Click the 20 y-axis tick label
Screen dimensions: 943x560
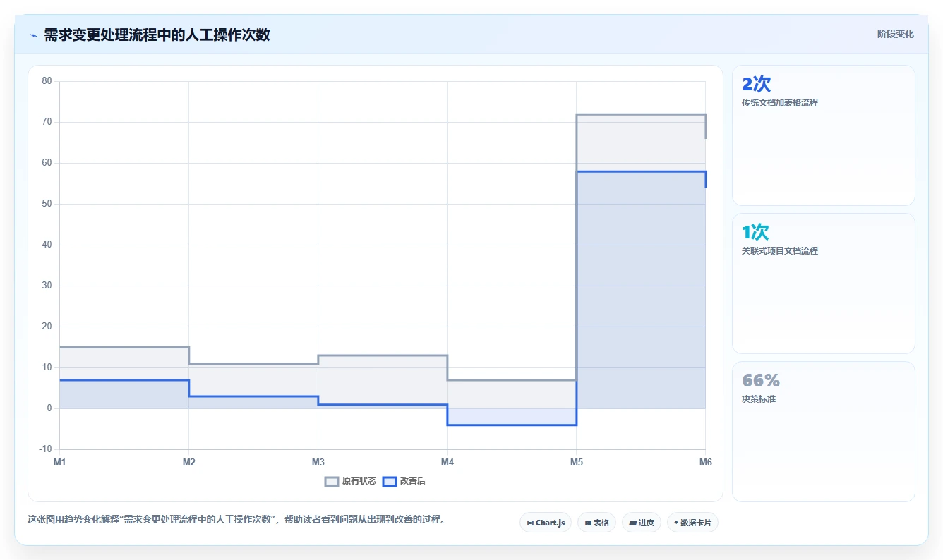47,327
